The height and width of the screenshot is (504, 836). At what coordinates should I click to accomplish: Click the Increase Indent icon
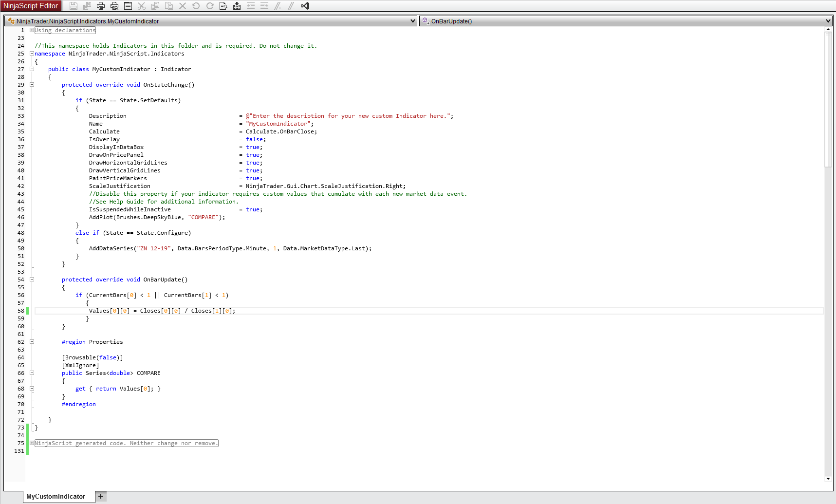264,6
